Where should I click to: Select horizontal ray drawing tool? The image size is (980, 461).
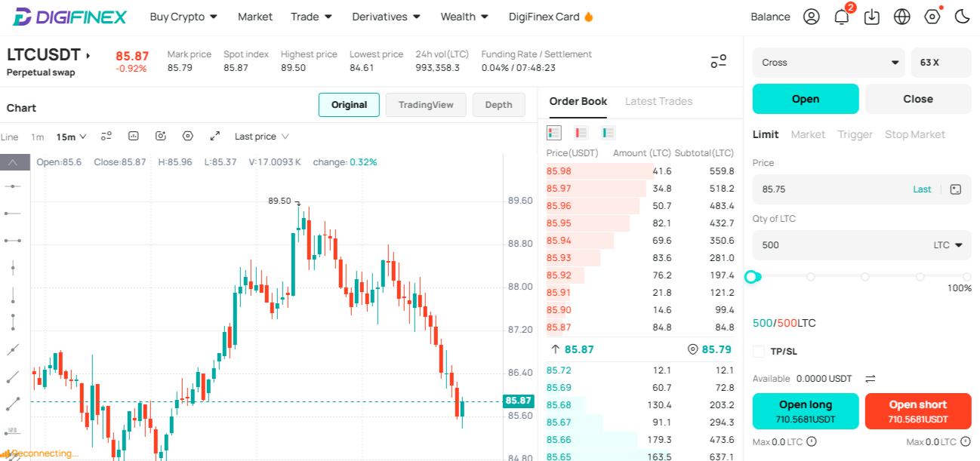tap(13, 214)
